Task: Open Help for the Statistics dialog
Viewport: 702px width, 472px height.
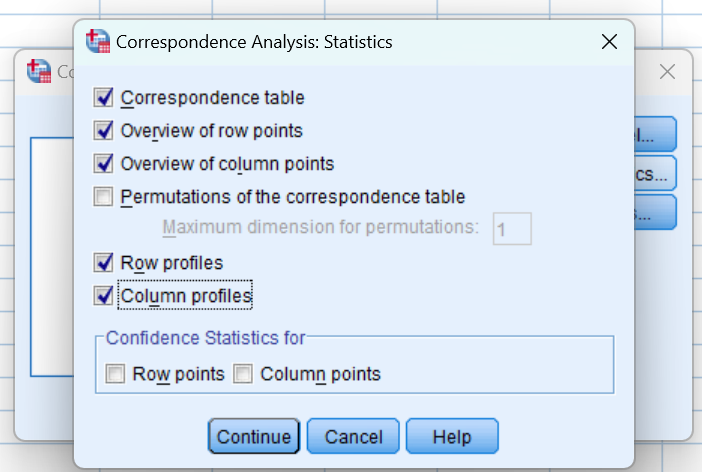Action: [x=451, y=437]
